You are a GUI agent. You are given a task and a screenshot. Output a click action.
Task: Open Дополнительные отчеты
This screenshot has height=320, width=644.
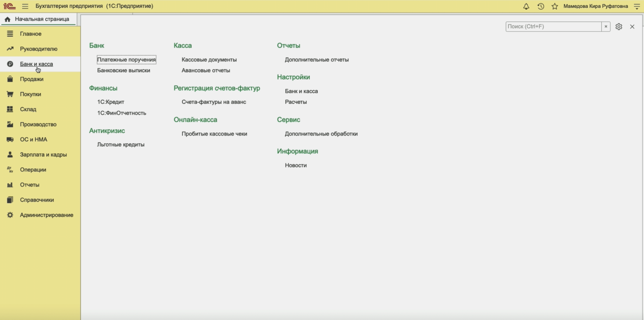click(317, 60)
